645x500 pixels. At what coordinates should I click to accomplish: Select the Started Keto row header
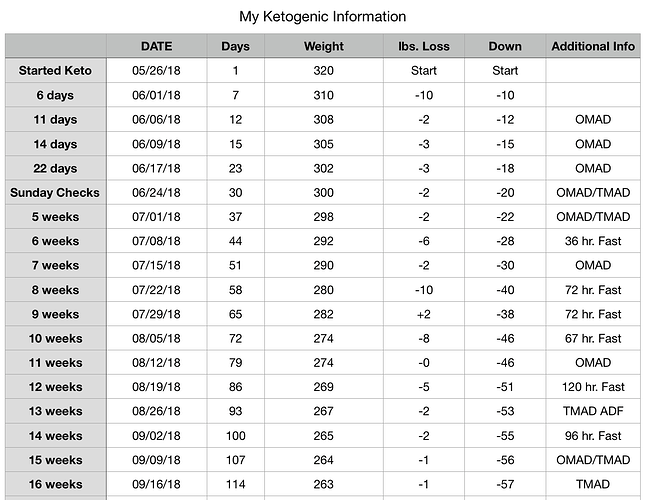coord(56,70)
